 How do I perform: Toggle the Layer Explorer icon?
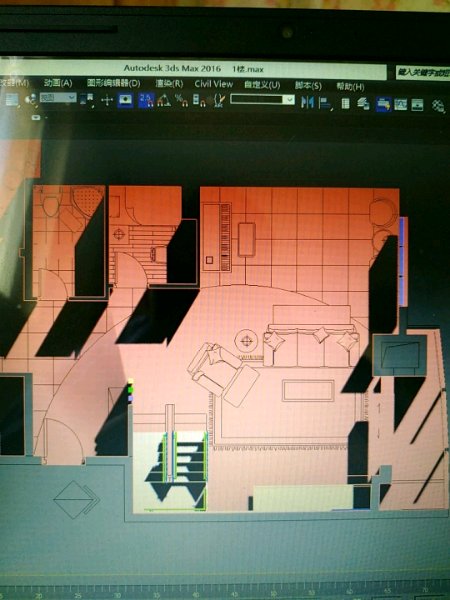(x=364, y=104)
